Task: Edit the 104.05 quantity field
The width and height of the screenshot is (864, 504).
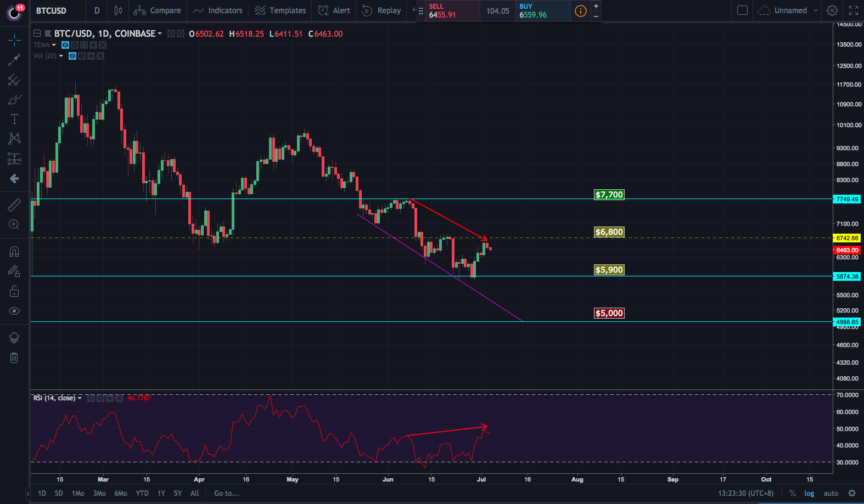Action: (498, 11)
